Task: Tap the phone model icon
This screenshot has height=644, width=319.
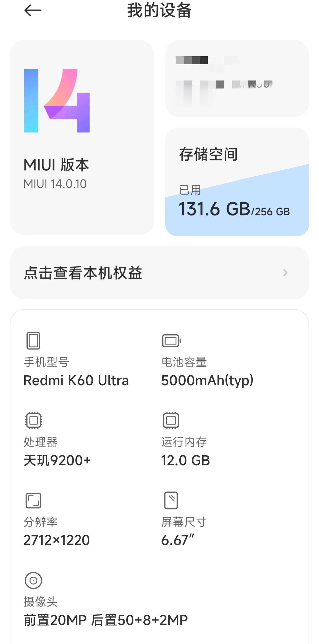Action: click(x=33, y=341)
